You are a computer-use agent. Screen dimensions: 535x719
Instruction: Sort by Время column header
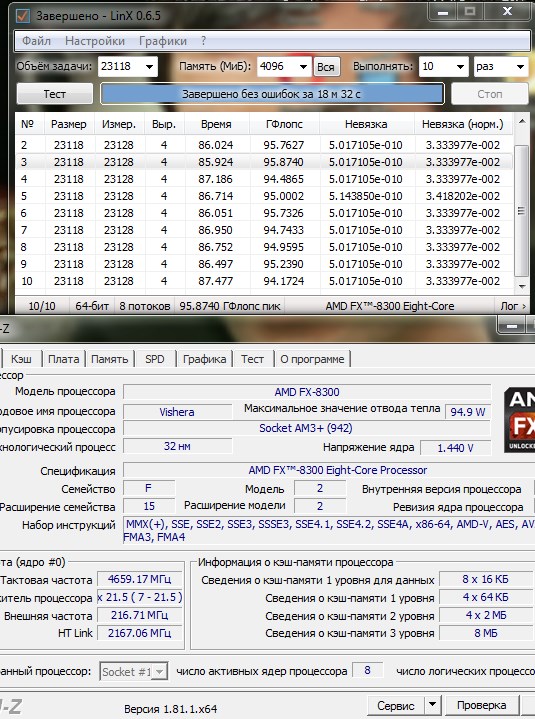point(216,124)
